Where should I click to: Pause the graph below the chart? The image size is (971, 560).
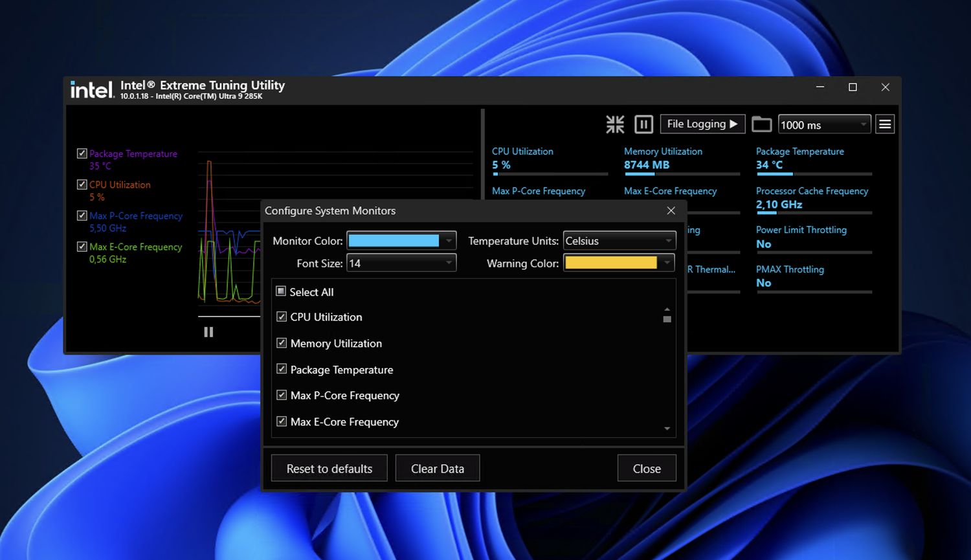tap(208, 332)
